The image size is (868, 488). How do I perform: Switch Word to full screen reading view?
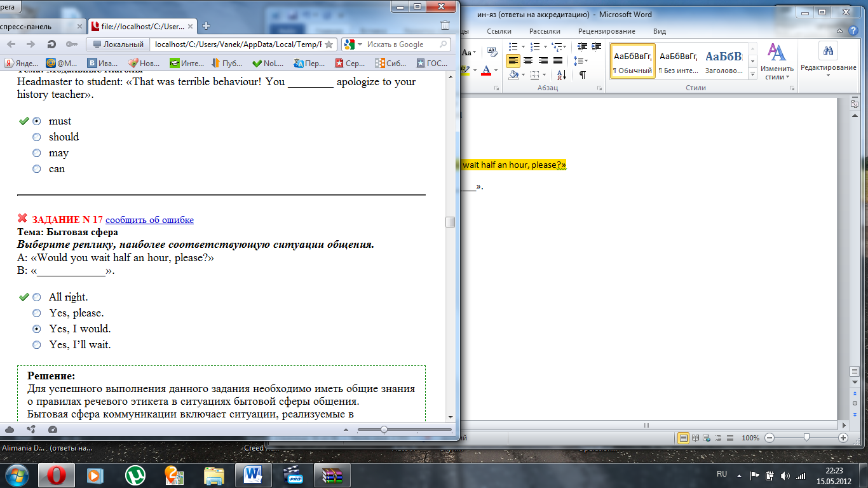point(696,438)
